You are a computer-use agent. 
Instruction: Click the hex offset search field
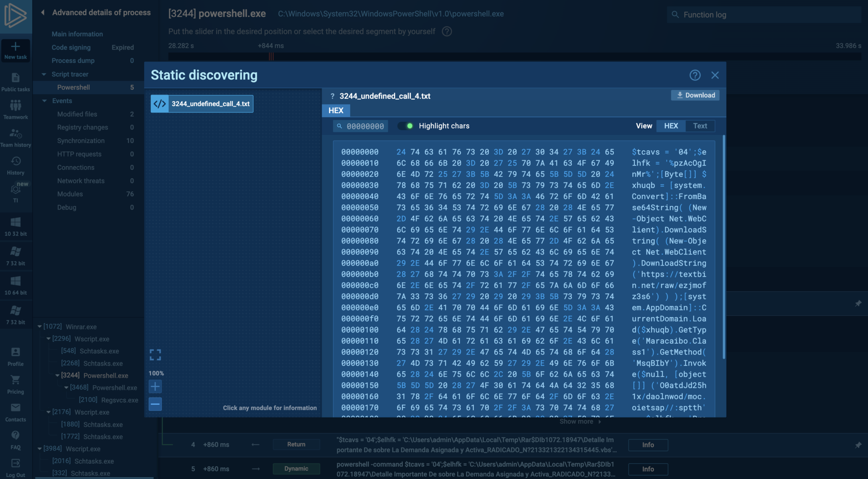pos(361,126)
